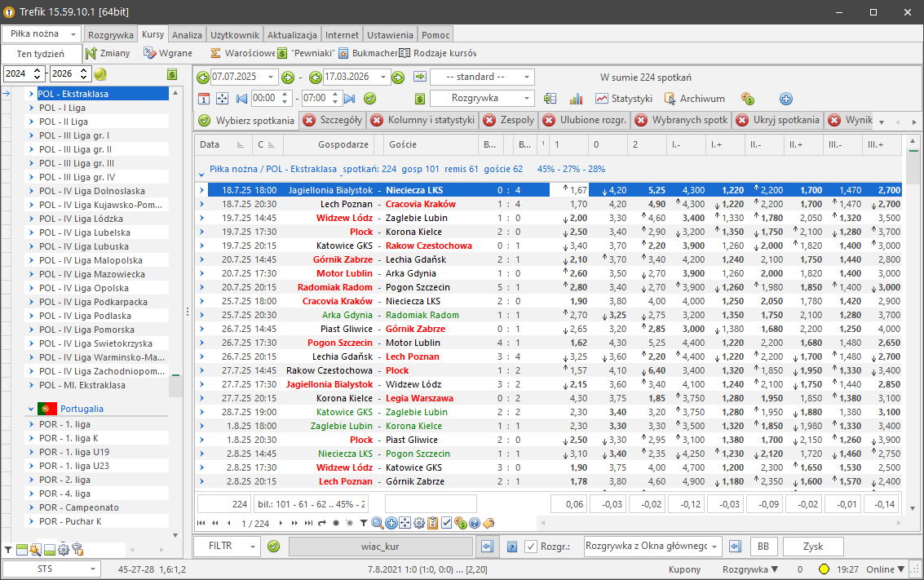Click the tennis ball icon beside year fields
This screenshot has width=924, height=580.
(100, 74)
